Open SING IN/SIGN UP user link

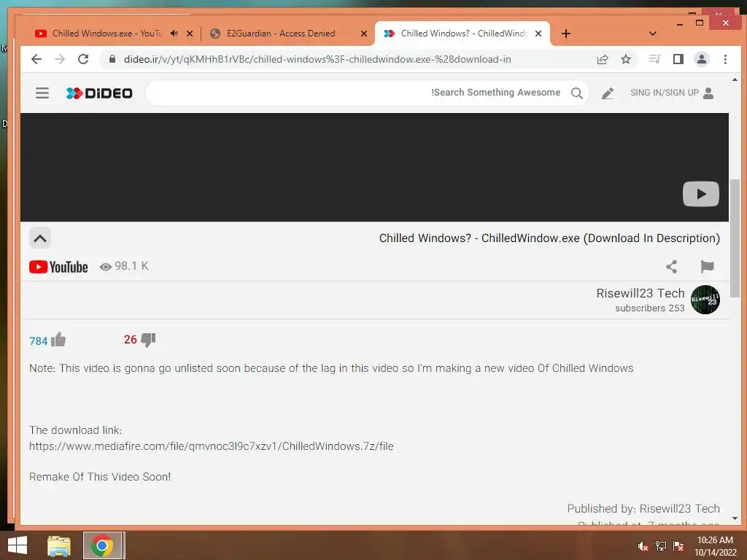click(672, 93)
